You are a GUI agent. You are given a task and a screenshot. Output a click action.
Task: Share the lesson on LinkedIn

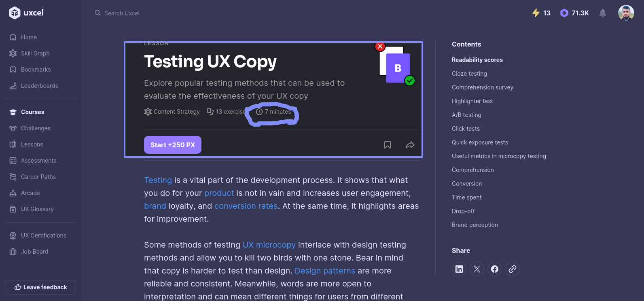click(459, 269)
